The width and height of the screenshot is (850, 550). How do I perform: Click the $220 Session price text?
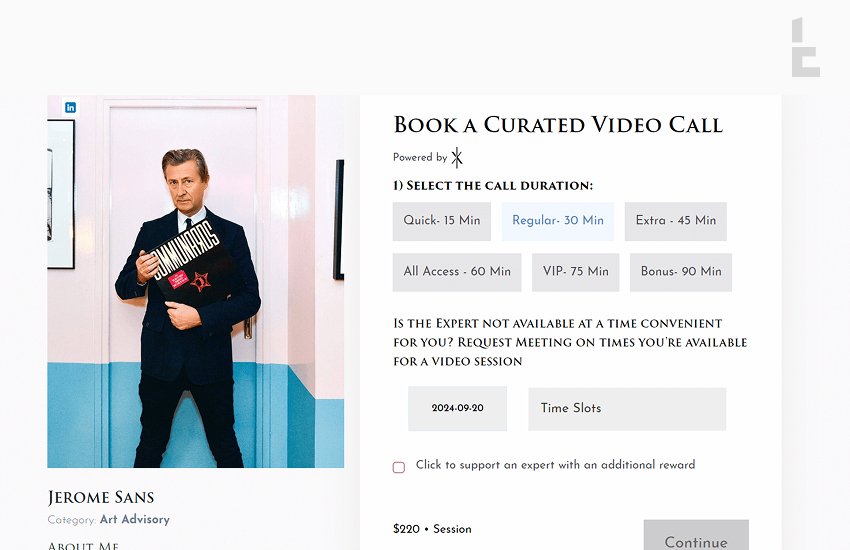click(x=432, y=529)
